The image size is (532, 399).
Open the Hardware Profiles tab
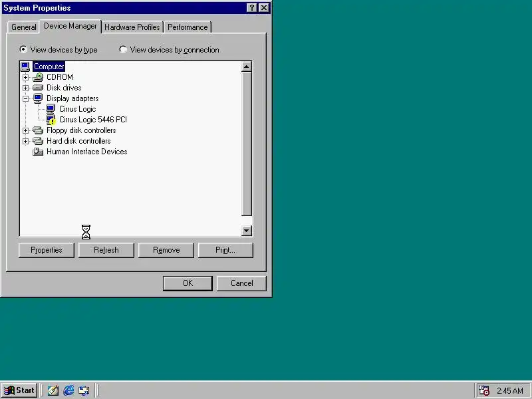pyautogui.click(x=132, y=27)
